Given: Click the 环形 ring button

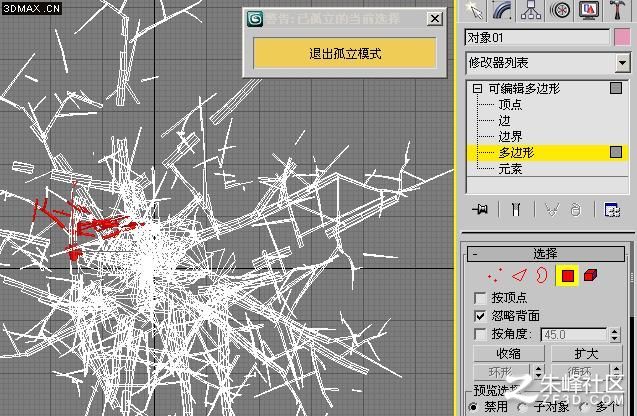Looking at the screenshot, I should [x=501, y=371].
